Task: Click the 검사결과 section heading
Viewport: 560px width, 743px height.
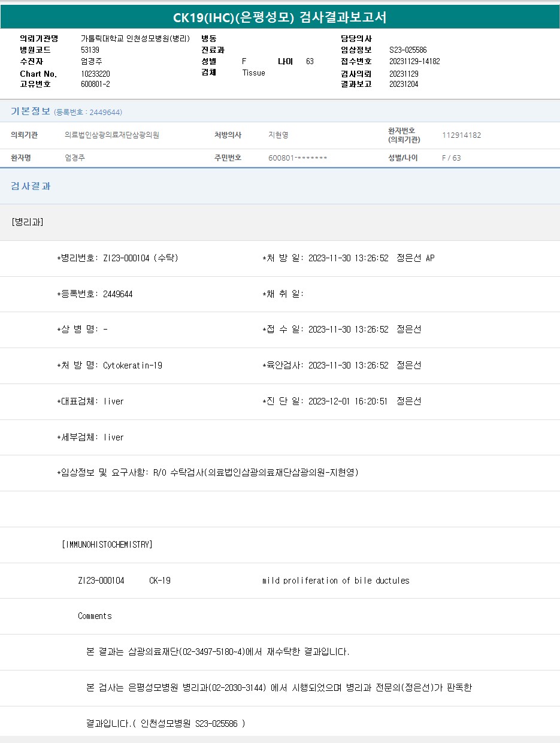Action: click(x=31, y=186)
